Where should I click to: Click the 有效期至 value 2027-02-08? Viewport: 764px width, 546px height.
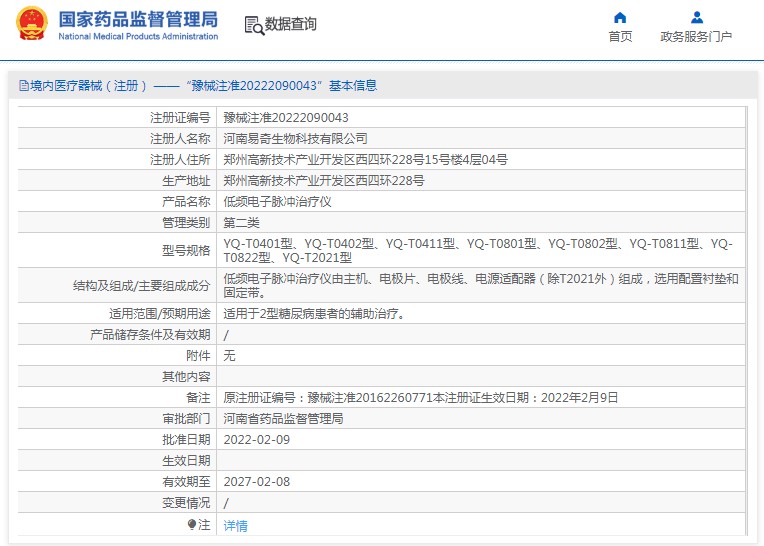(257, 482)
